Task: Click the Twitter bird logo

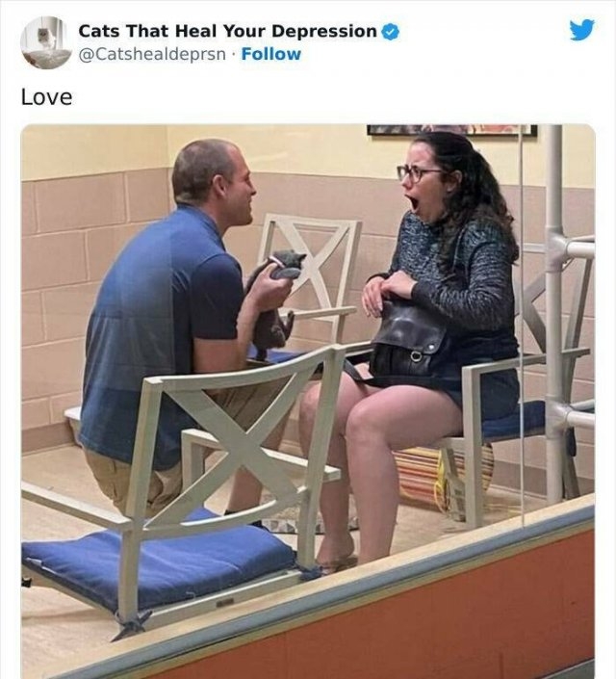Action: (582, 30)
